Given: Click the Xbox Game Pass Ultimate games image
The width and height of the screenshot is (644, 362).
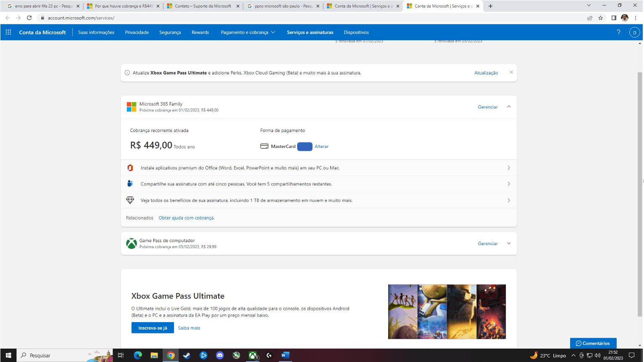Looking at the screenshot, I should tap(447, 312).
